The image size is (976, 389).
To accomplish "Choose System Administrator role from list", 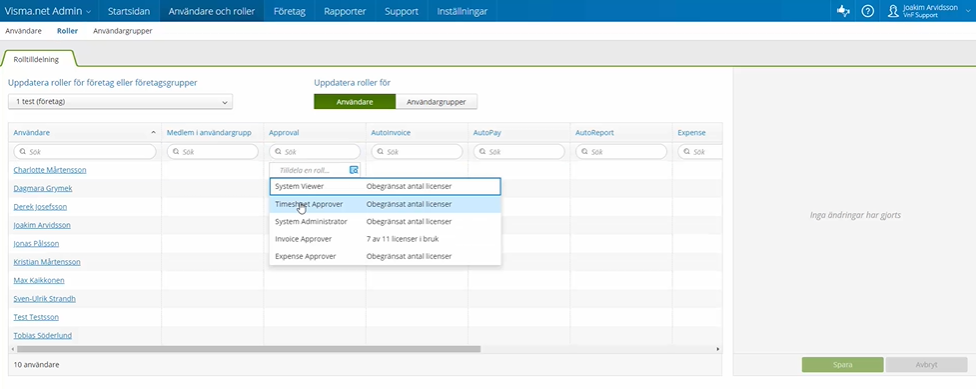I will coord(385,222).
